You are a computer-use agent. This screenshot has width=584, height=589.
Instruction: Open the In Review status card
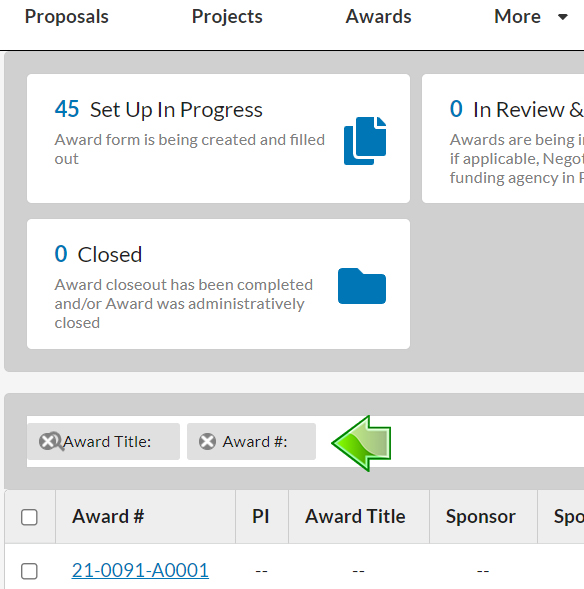503,139
